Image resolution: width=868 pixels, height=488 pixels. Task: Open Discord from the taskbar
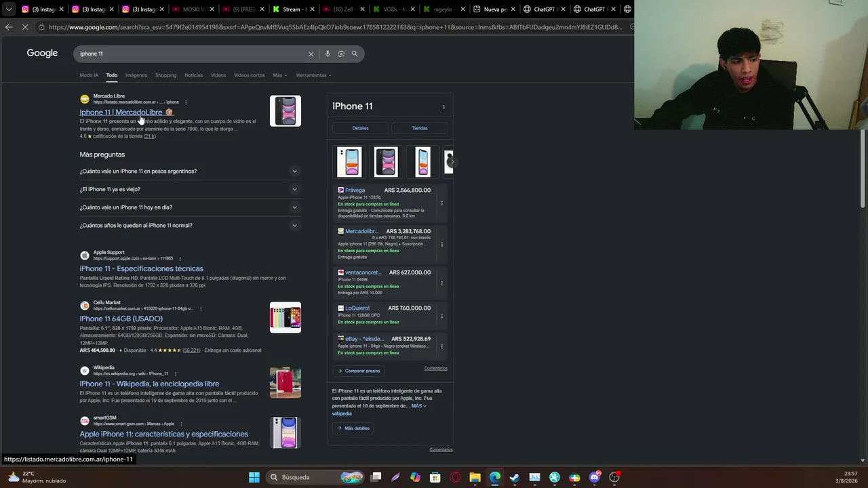click(x=595, y=477)
